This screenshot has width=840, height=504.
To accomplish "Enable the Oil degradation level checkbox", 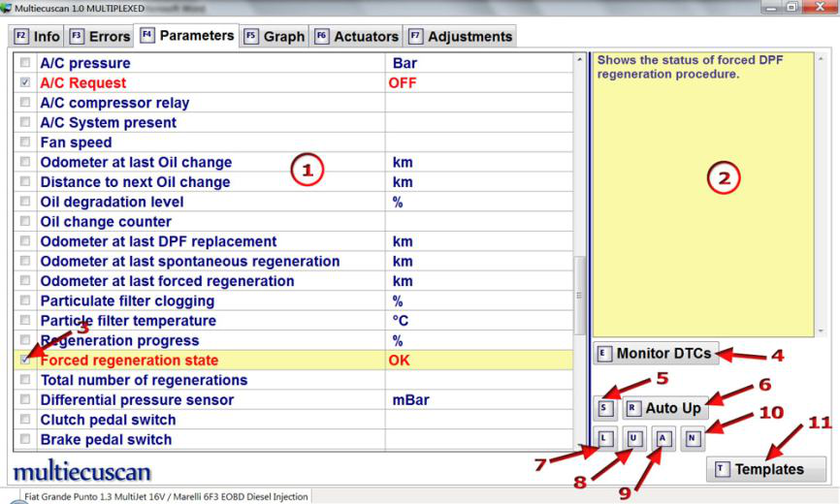I will [25, 203].
